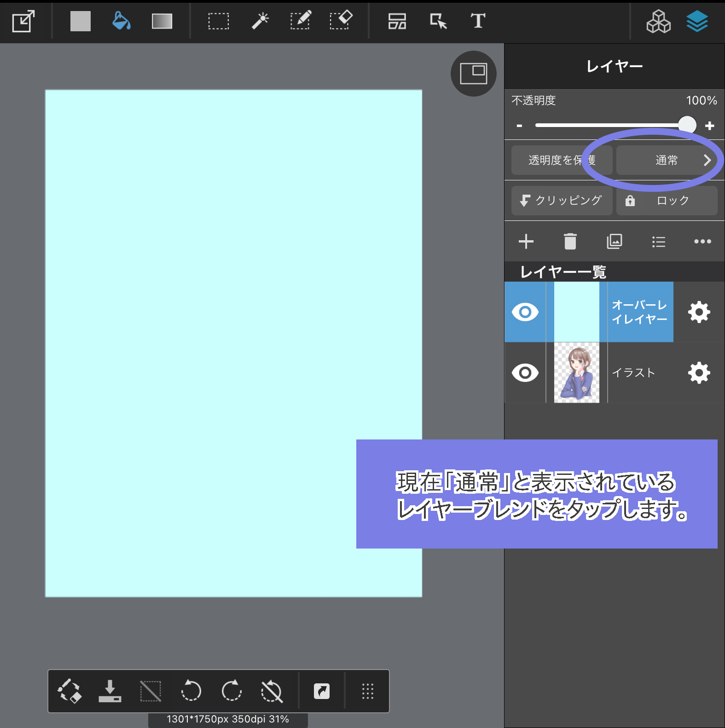
Task: Click the undo arrow in bottom toolbar
Action: click(x=191, y=691)
